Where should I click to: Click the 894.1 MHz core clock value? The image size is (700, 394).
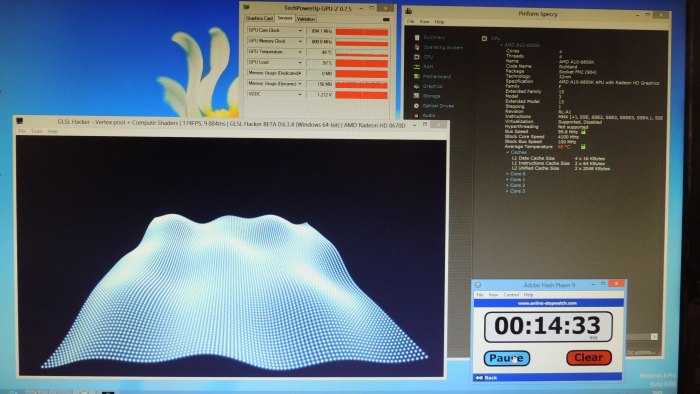pyautogui.click(x=320, y=31)
